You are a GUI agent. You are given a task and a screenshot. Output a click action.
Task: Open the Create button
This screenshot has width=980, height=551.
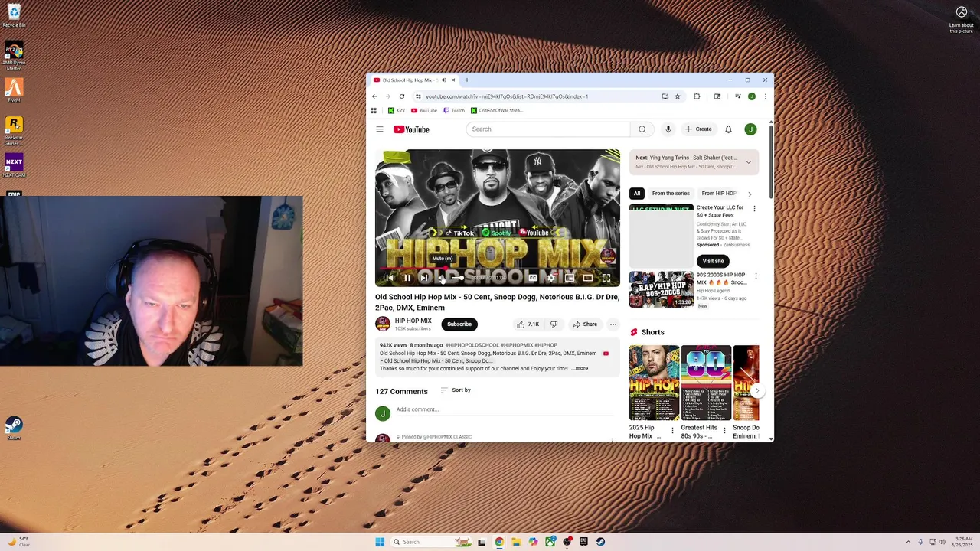(699, 129)
